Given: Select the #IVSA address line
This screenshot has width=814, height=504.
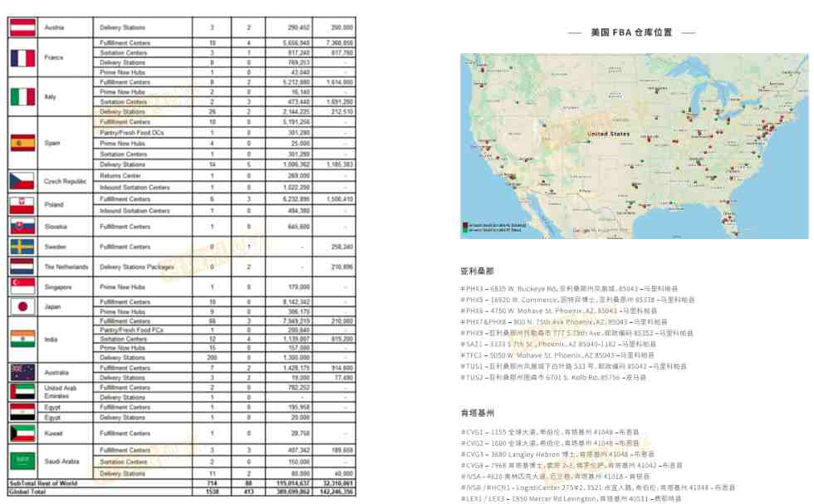Looking at the screenshot, I should click(555, 477).
